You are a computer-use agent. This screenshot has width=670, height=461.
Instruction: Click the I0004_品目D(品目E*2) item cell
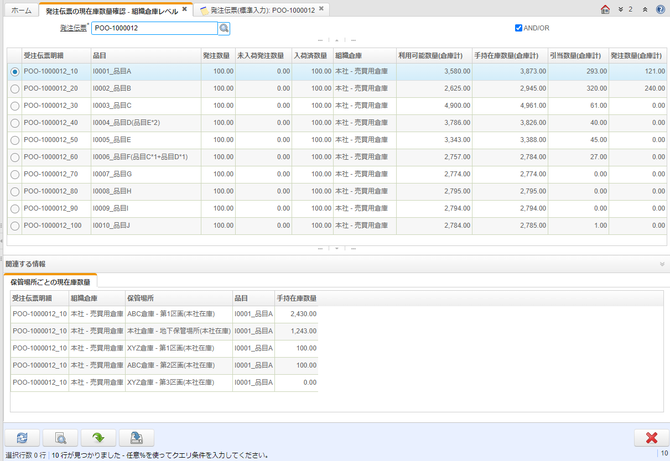(146, 123)
